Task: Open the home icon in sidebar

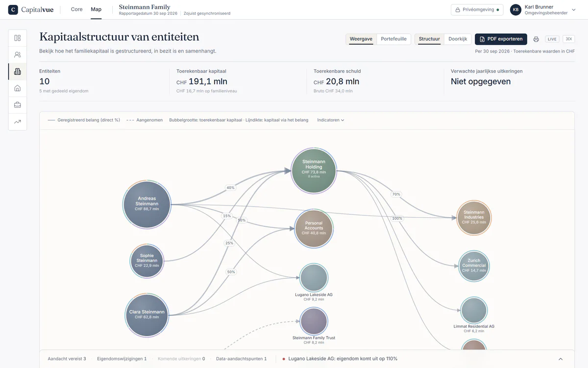Action: coord(18,88)
